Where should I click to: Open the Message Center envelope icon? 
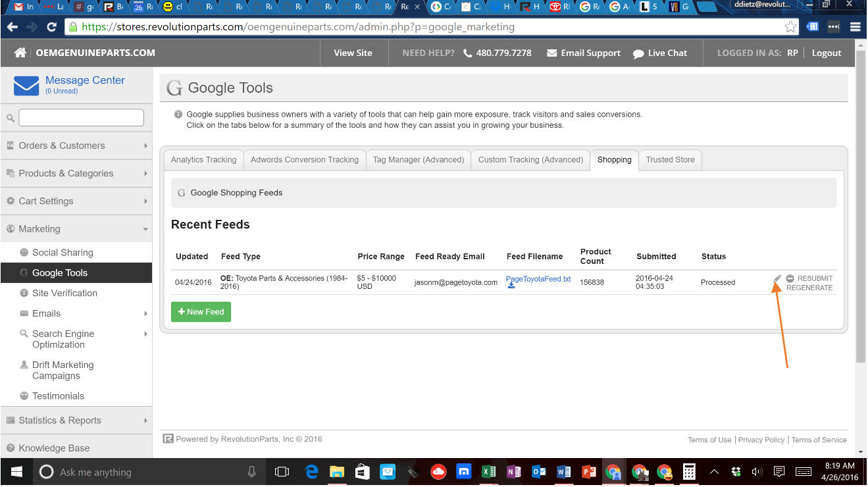click(26, 86)
